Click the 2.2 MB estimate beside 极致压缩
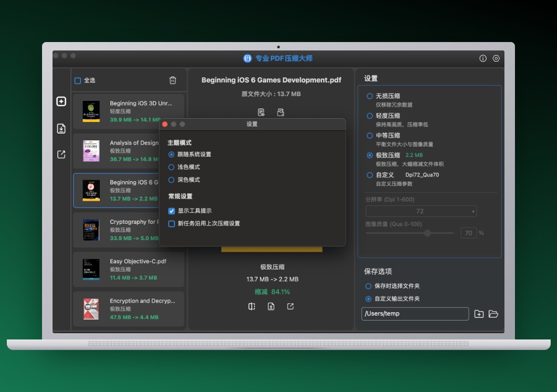Image resolution: width=557 pixels, height=392 pixels. coord(414,155)
